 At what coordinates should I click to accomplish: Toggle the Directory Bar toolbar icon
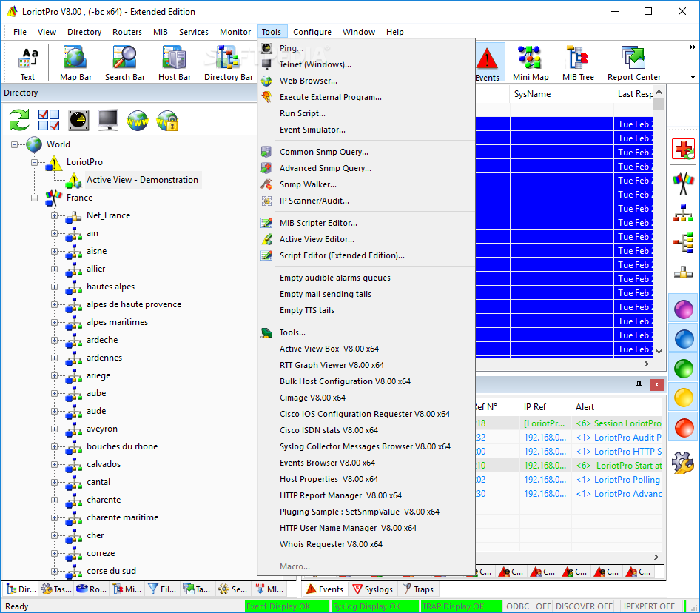tap(229, 63)
